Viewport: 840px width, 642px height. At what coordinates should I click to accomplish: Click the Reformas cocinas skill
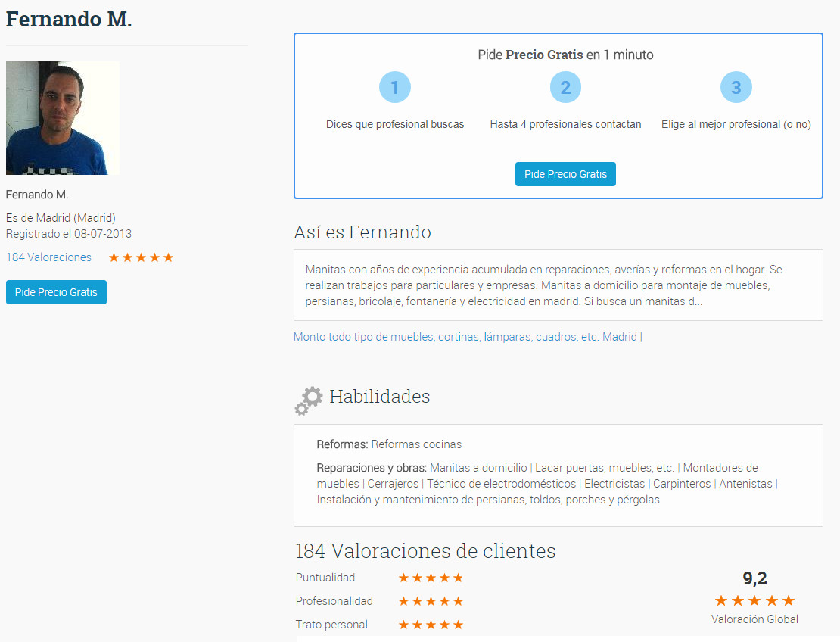[416, 444]
